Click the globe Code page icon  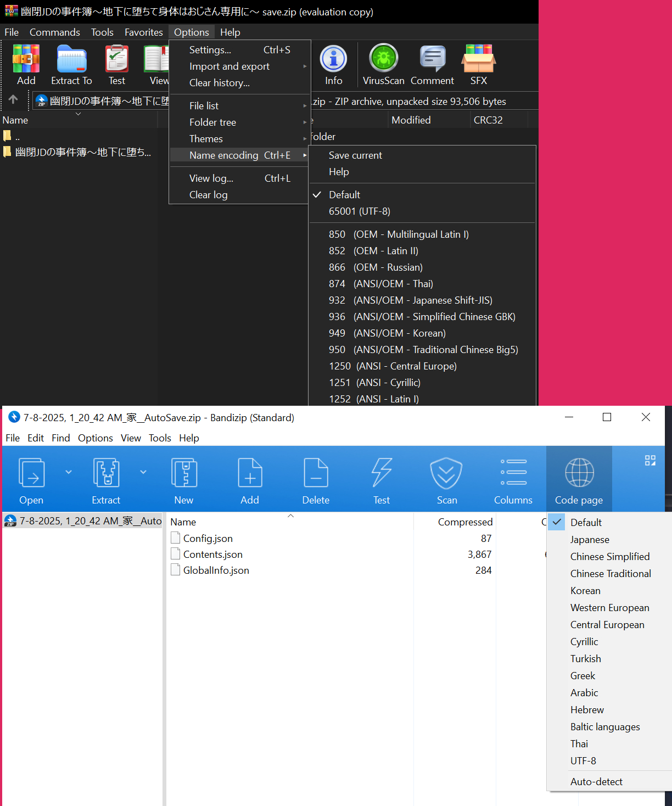tap(579, 473)
